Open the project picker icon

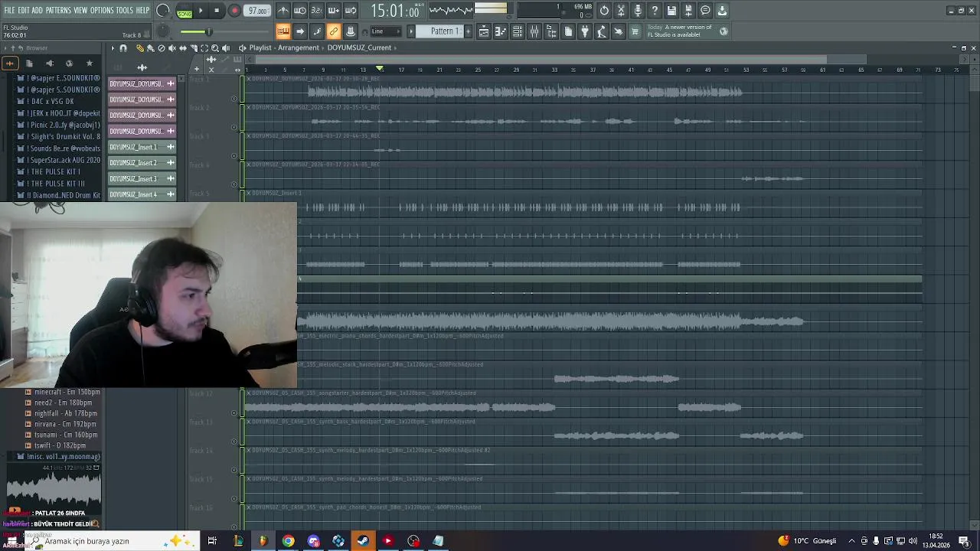[x=568, y=31]
